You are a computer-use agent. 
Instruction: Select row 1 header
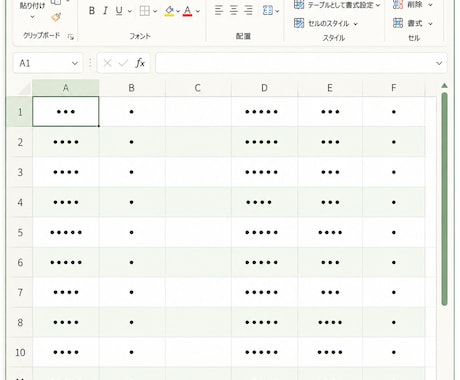[20, 112]
